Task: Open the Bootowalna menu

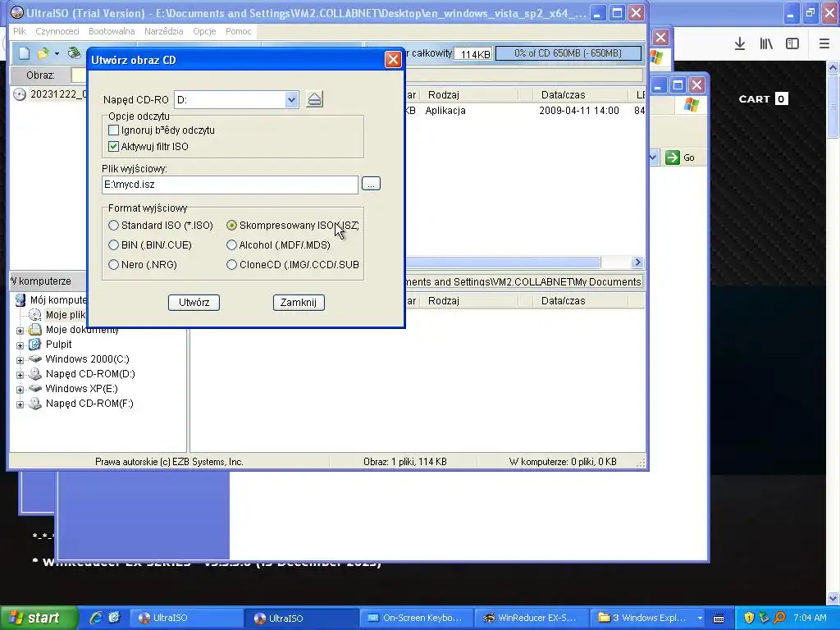Action: pyautogui.click(x=112, y=31)
